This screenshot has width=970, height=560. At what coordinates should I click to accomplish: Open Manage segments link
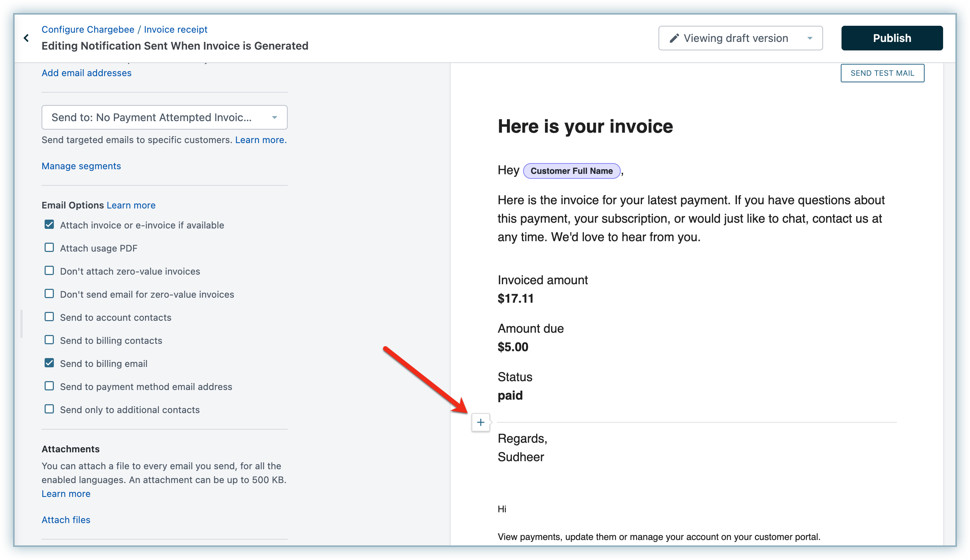(x=81, y=166)
